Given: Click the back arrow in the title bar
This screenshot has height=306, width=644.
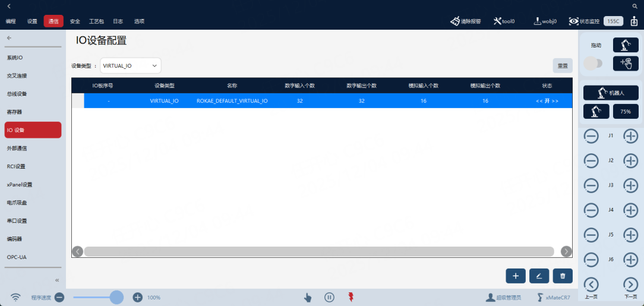Looking at the screenshot, I should click(x=9, y=6).
